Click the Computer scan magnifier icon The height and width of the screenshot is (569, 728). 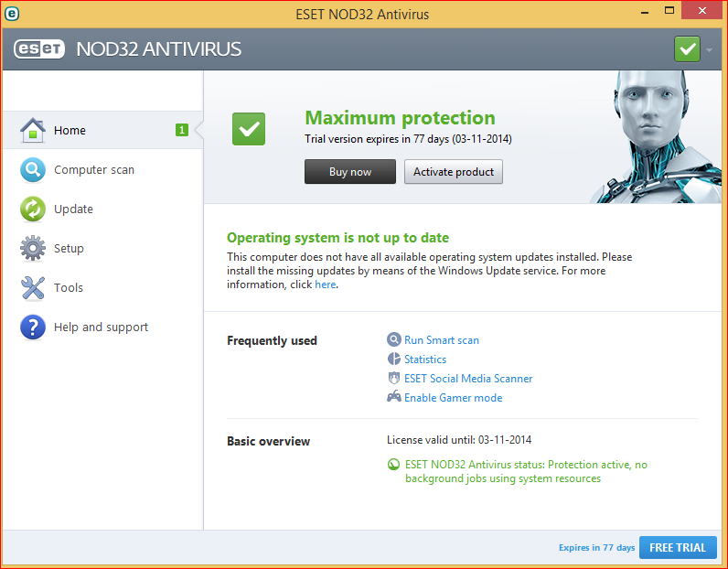(x=33, y=169)
